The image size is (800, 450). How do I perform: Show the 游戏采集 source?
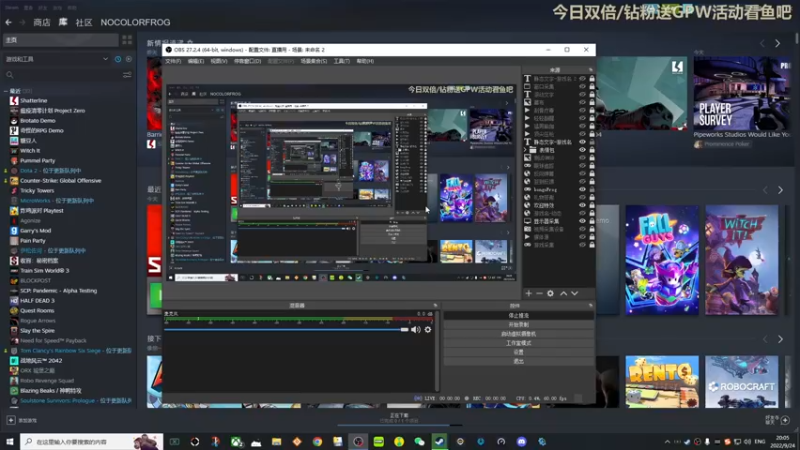[x=582, y=245]
